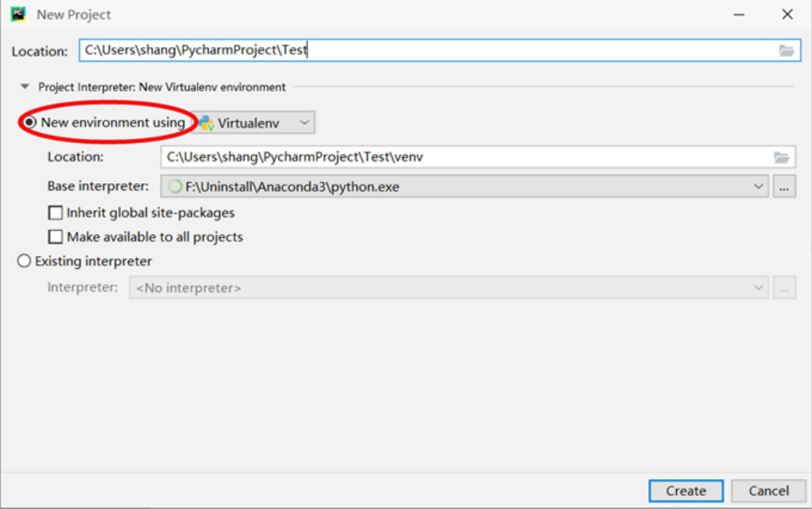
Task: Minimize the New Project dialog
Action: pos(739,14)
